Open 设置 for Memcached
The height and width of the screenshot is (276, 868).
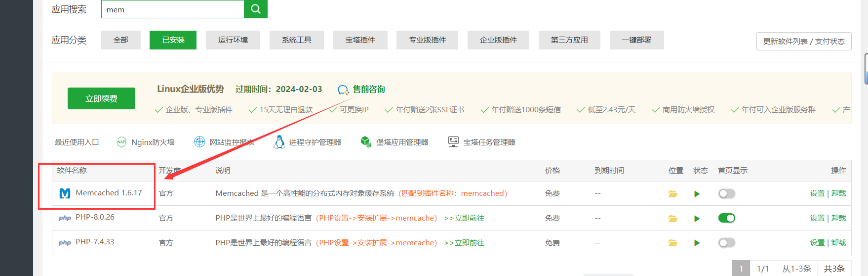tap(817, 193)
